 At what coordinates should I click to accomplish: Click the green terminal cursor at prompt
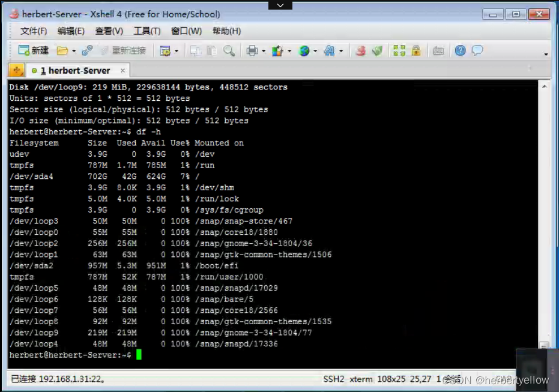tap(139, 355)
